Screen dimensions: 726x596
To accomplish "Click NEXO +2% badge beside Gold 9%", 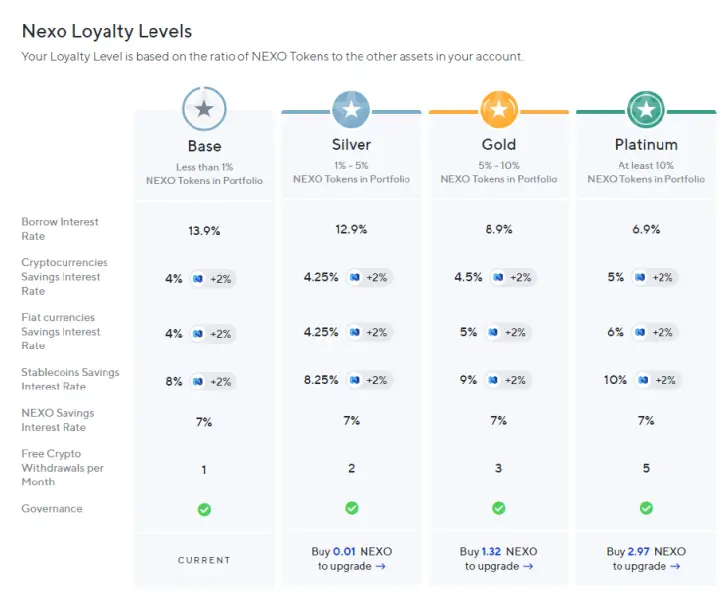I will pyautogui.click(x=508, y=380).
